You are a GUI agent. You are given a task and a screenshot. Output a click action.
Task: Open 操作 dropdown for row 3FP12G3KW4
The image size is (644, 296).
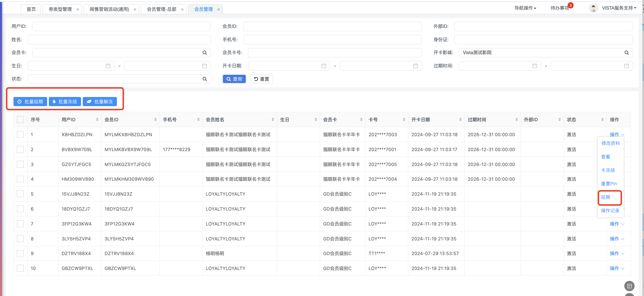617,224
